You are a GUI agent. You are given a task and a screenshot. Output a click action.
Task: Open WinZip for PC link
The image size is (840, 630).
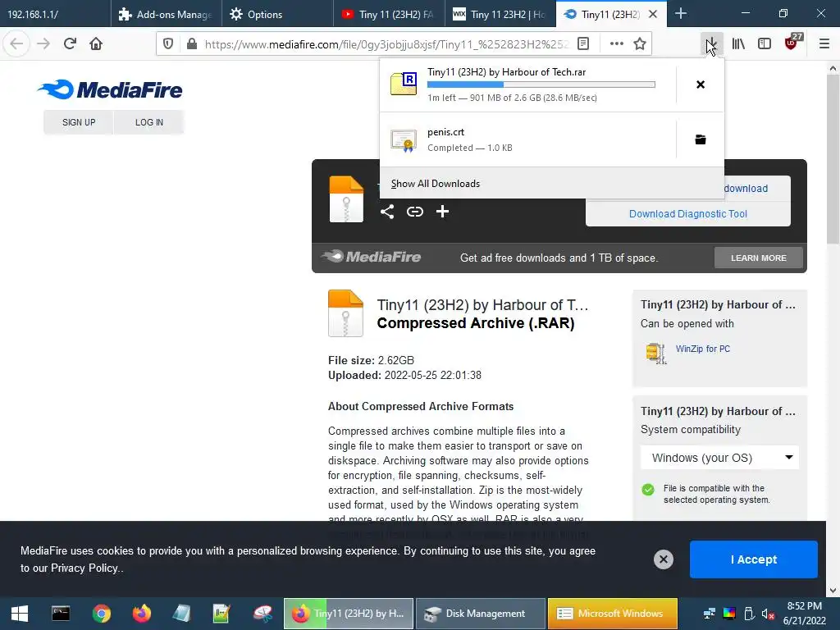tap(702, 349)
